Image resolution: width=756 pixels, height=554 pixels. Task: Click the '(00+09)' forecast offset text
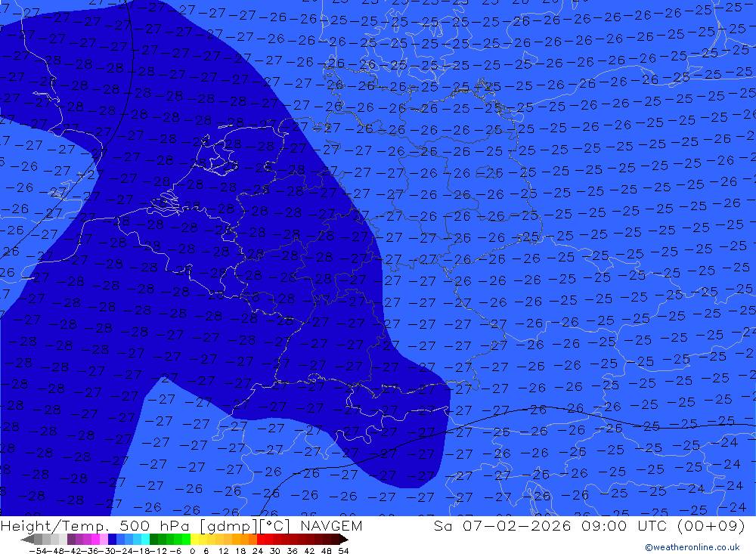(x=711, y=525)
